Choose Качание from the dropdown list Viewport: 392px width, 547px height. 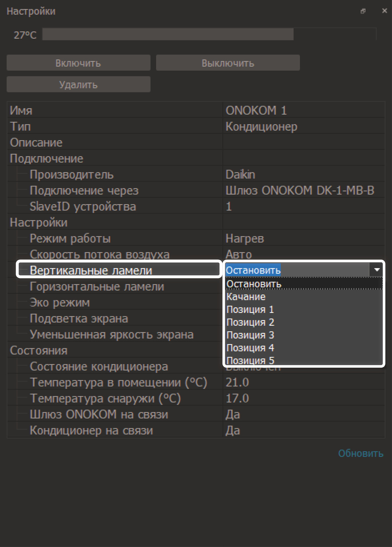tap(246, 297)
